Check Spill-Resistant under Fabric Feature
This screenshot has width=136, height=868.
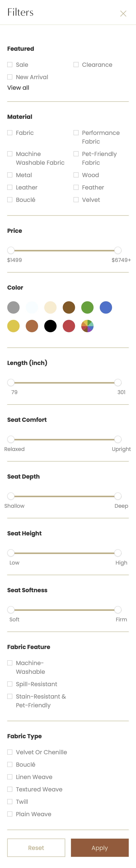click(10, 684)
